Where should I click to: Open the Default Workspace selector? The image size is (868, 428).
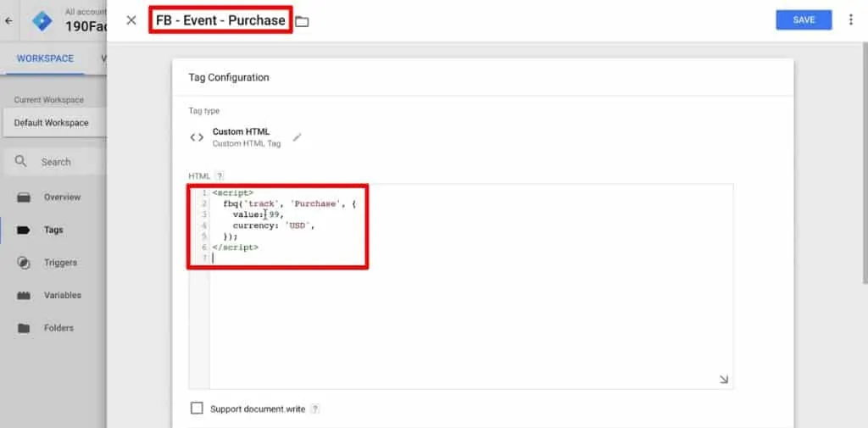pos(54,123)
